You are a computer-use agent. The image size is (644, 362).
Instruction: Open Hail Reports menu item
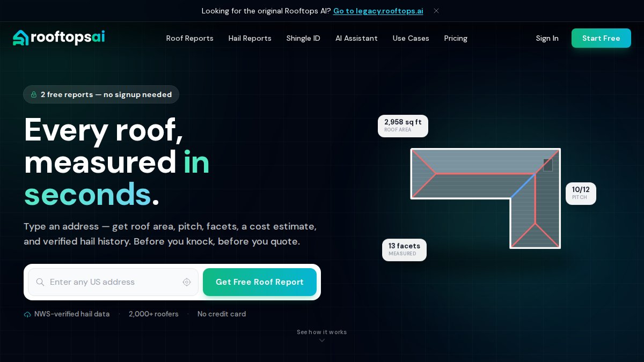(250, 38)
